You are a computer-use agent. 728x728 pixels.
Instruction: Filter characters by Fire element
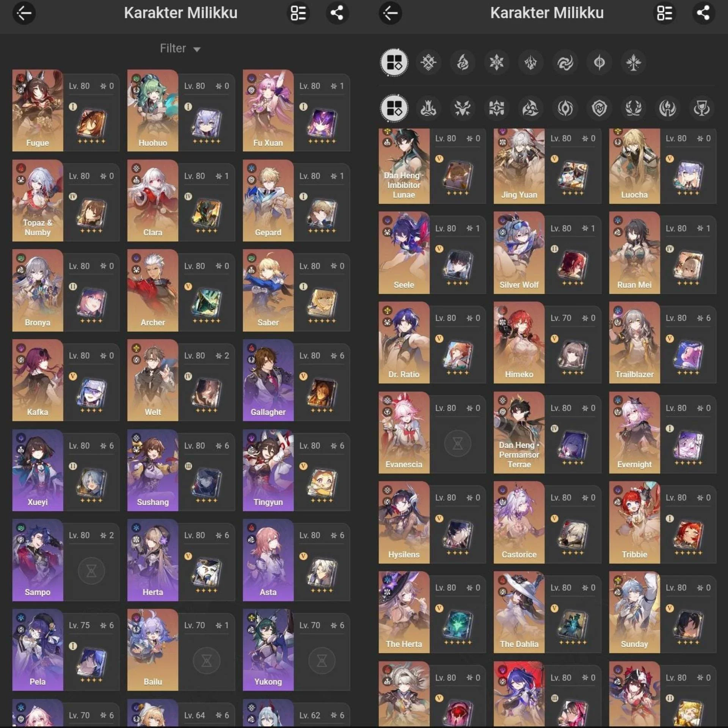tap(463, 63)
